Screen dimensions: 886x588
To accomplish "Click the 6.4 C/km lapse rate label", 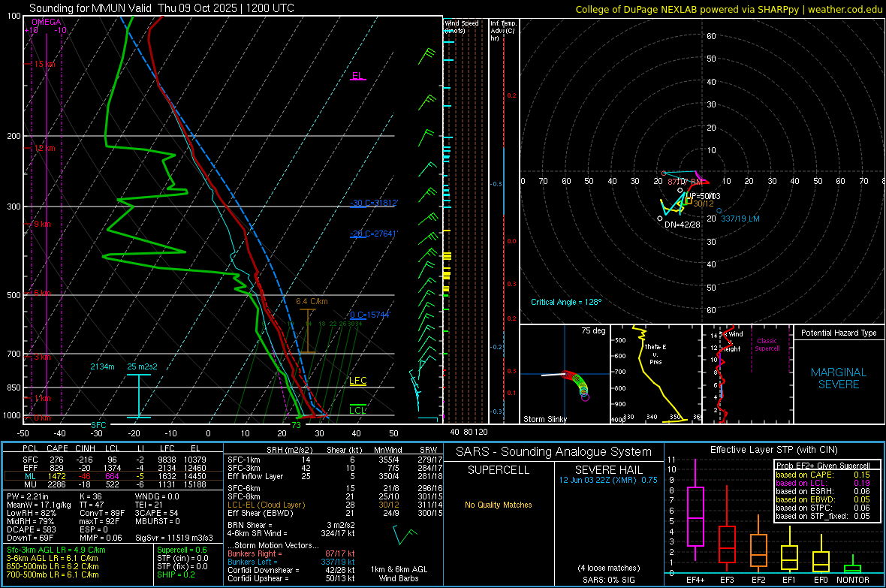I will (x=312, y=301).
